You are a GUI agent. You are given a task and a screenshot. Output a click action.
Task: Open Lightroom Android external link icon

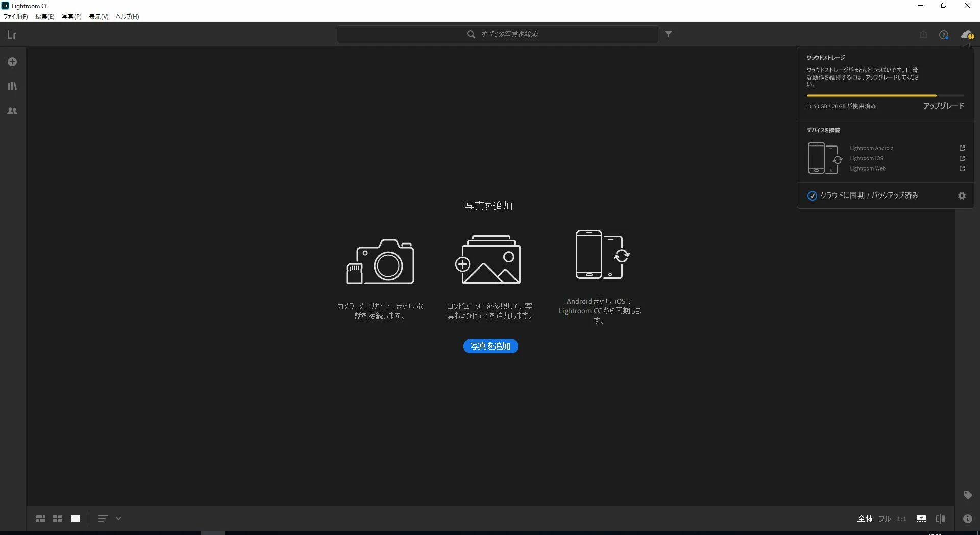click(962, 148)
